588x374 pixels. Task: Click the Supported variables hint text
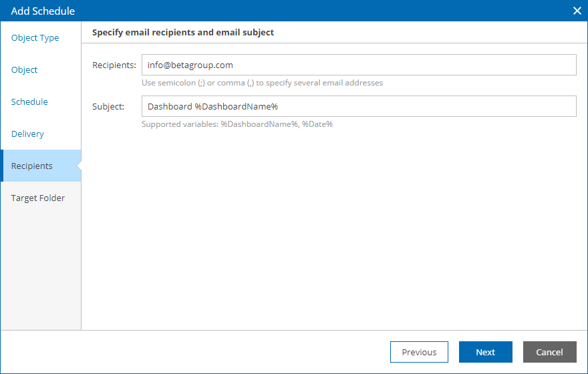(237, 124)
